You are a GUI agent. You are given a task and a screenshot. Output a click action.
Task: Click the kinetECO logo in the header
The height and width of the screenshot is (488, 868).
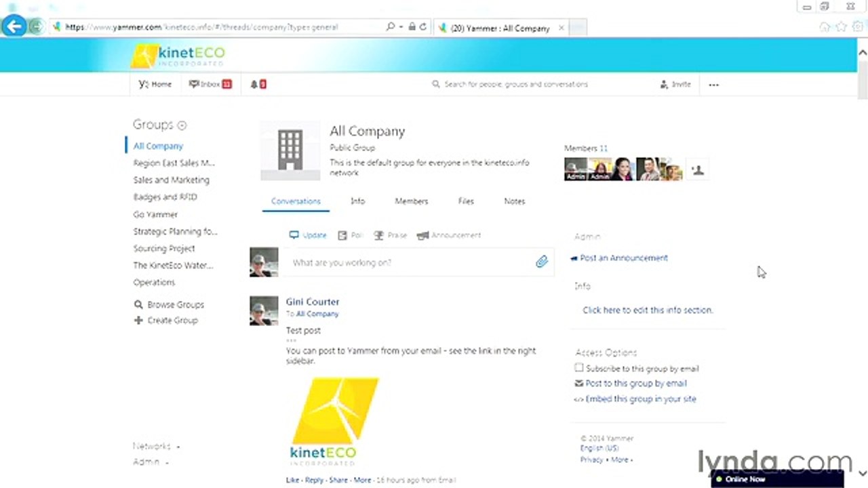[x=178, y=55]
